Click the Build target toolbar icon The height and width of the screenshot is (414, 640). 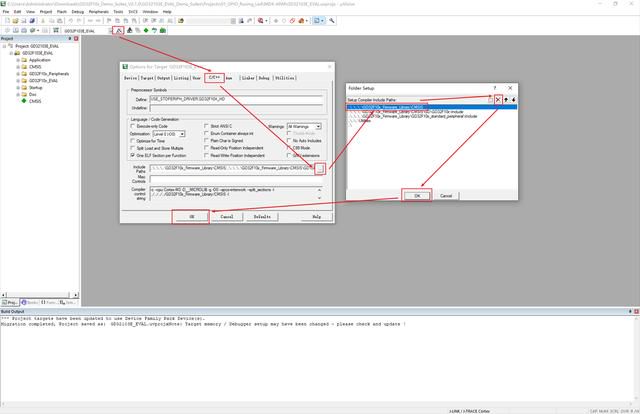click(16, 30)
